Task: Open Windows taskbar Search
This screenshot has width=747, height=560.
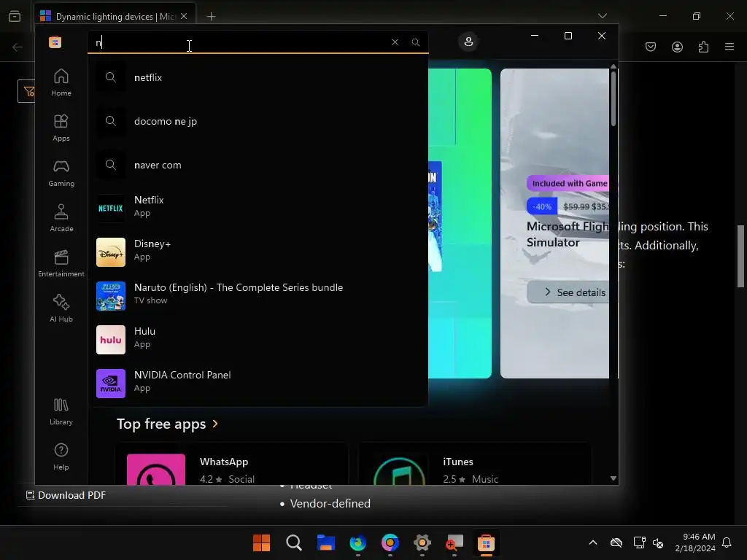Action: [294, 542]
